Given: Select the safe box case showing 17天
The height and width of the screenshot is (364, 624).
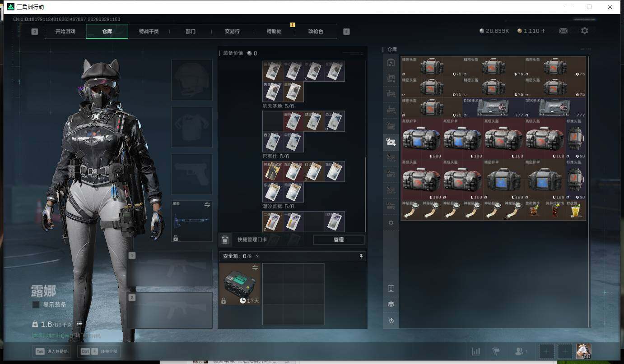Looking at the screenshot, I should 240,284.
